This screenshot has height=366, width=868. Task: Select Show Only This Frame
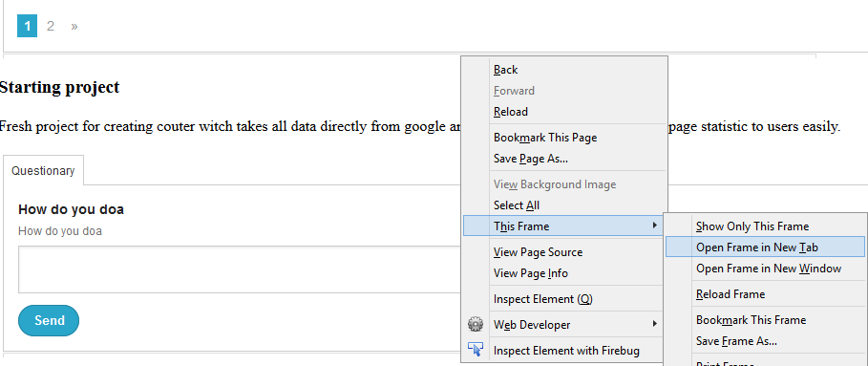coord(765,226)
